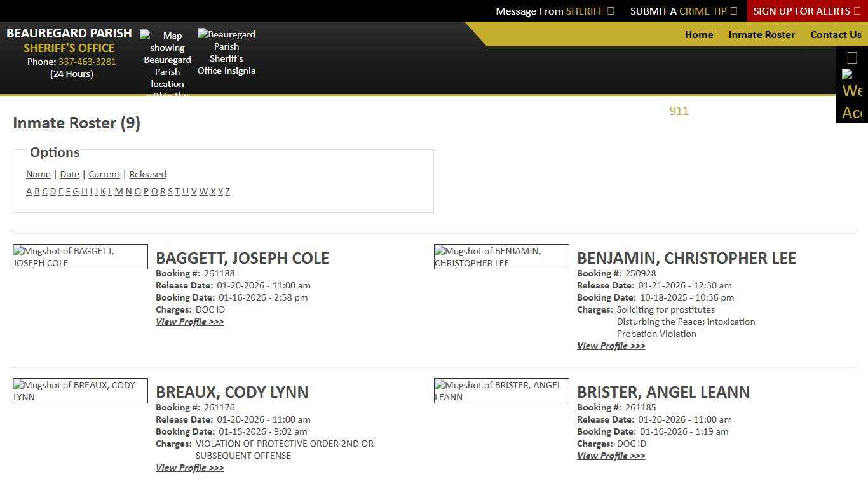Sort the inmate roster by Date
Screen dimensions: 868x488
(69, 174)
